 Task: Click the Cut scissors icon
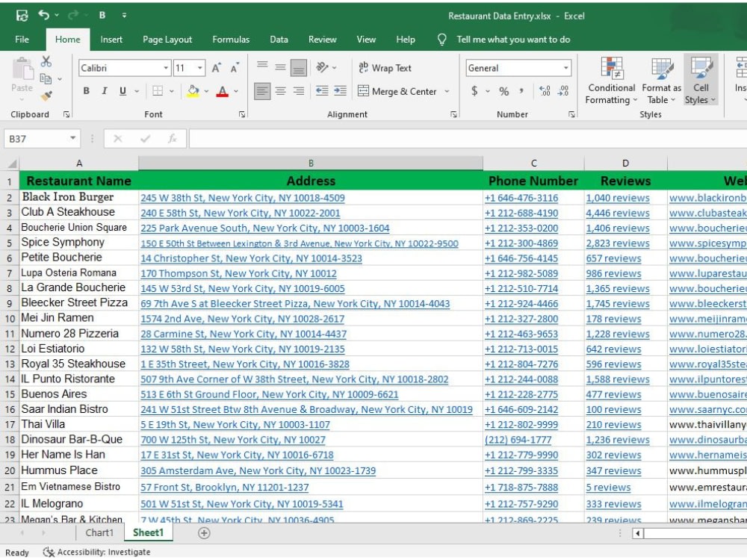point(46,61)
